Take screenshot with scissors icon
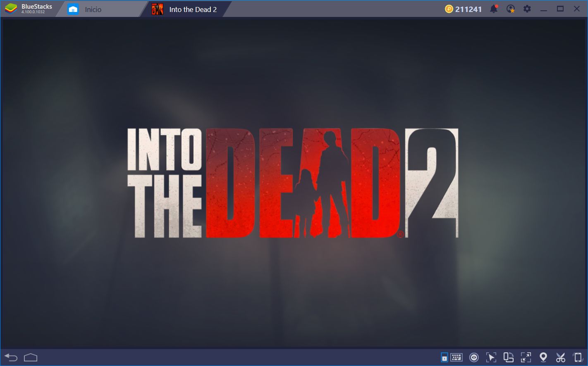The image size is (588, 366). pyautogui.click(x=561, y=357)
